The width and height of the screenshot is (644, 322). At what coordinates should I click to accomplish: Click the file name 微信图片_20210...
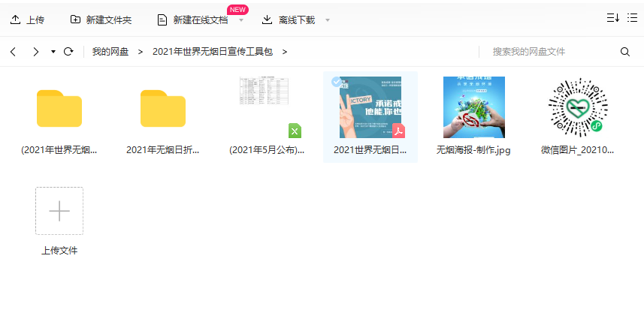tap(577, 150)
